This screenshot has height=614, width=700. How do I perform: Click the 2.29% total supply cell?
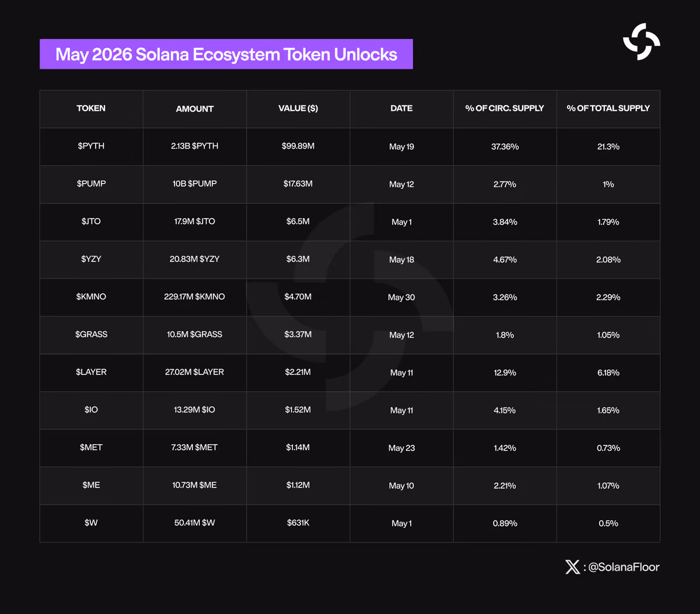(x=608, y=297)
